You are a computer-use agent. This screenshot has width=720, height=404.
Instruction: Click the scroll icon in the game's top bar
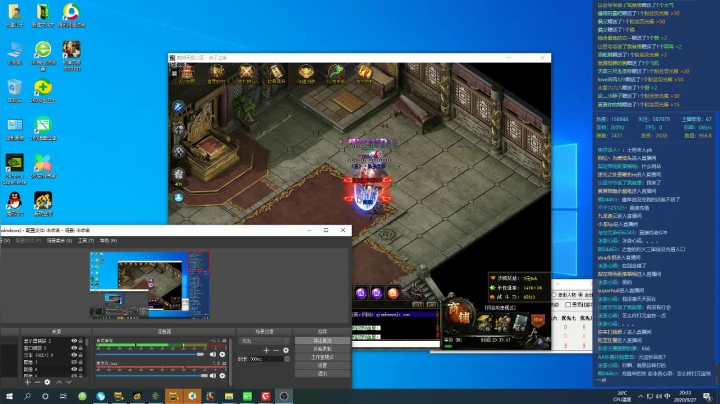[276, 73]
